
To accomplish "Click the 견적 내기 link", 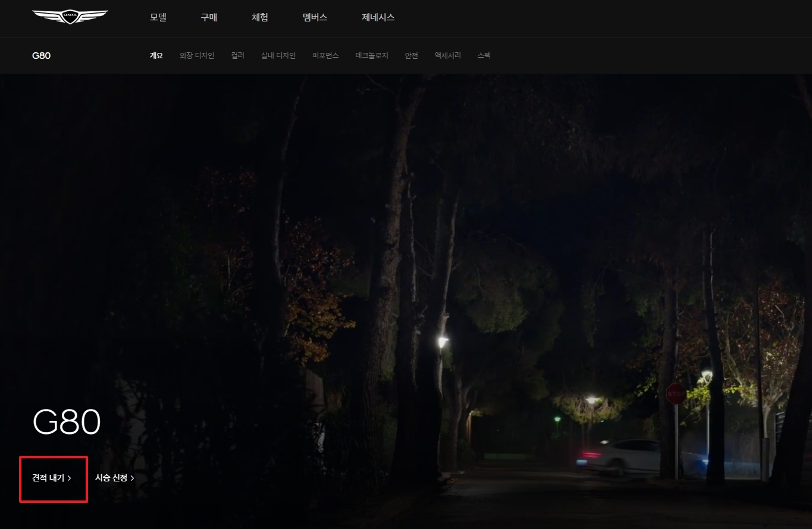I will 52,477.
